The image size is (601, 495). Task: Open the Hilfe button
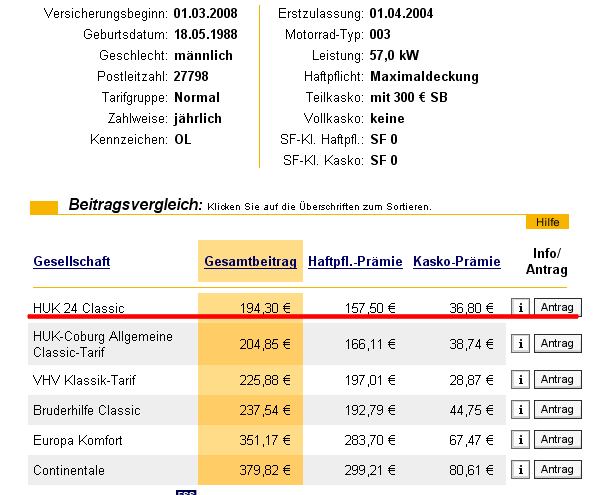547,222
